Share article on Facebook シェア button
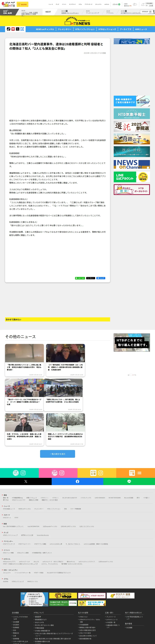The width and height of the screenshot is (155, 644). 101,278
